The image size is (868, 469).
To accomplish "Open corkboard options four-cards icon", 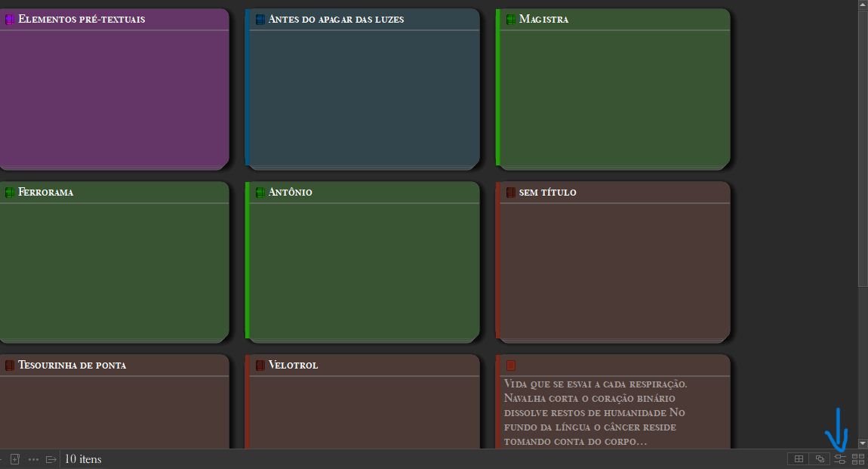I will point(858,459).
